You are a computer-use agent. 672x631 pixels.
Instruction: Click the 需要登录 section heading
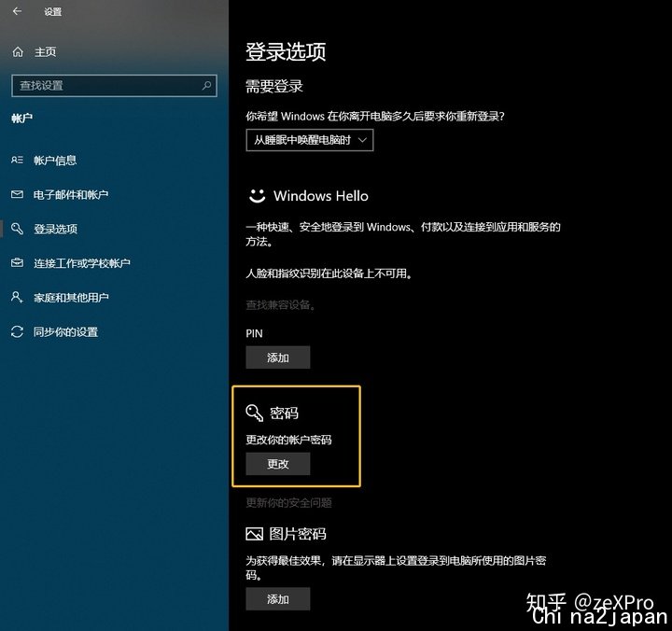coord(274,86)
